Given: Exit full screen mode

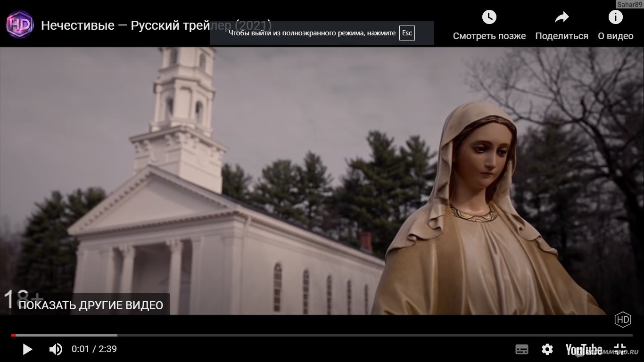Looking at the screenshot, I should [x=620, y=349].
